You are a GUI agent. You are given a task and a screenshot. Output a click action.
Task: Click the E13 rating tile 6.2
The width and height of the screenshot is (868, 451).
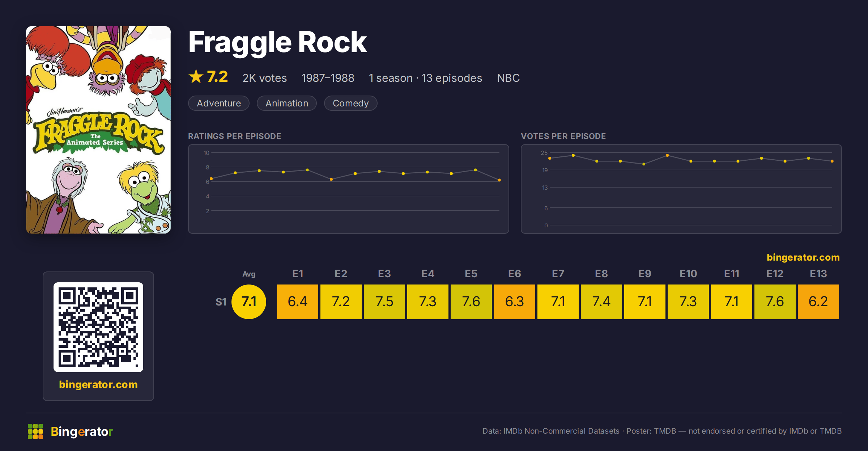click(x=818, y=302)
